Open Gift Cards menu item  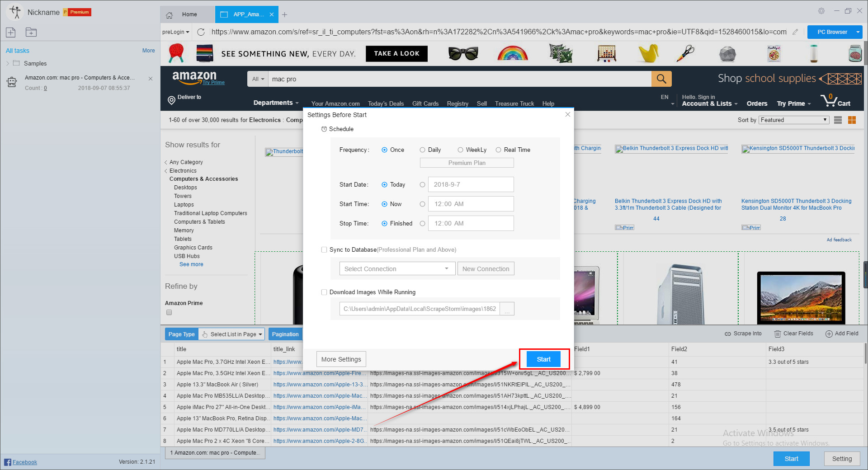[x=425, y=103]
